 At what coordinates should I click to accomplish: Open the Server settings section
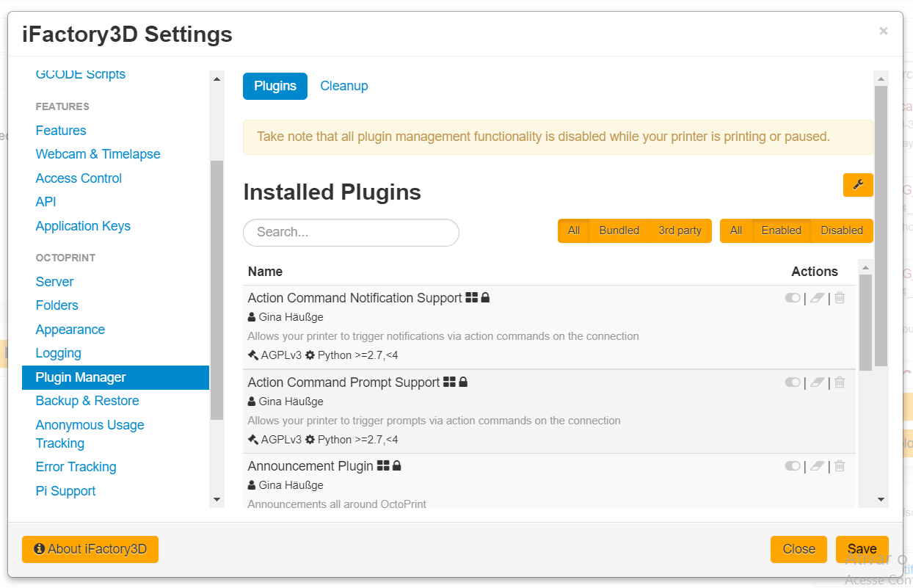coord(54,282)
